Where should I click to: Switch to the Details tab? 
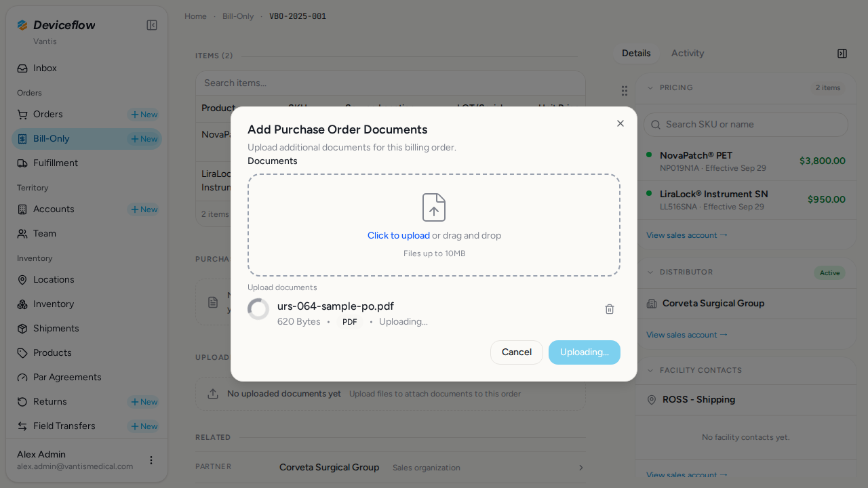(636, 54)
